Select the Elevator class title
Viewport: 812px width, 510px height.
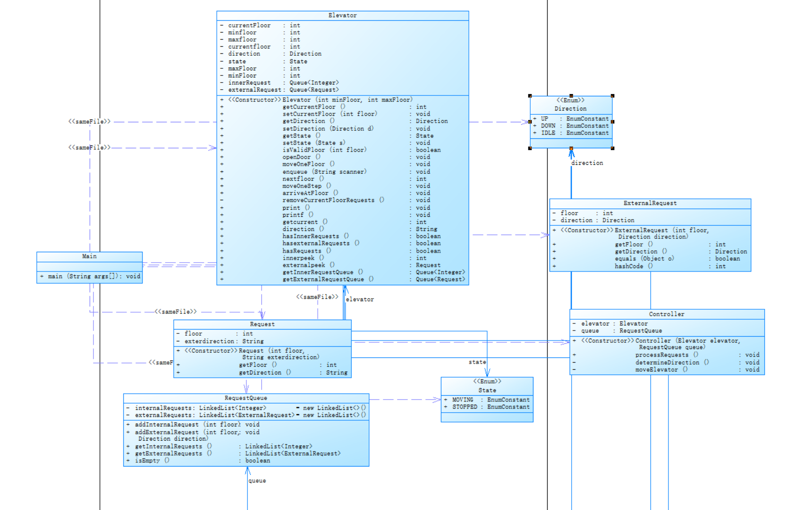tap(342, 16)
